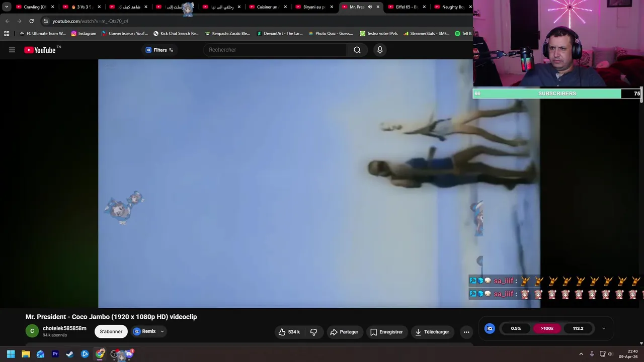Show hidden system tray icons
Viewport: 644px width, 362px height.
[x=581, y=354]
